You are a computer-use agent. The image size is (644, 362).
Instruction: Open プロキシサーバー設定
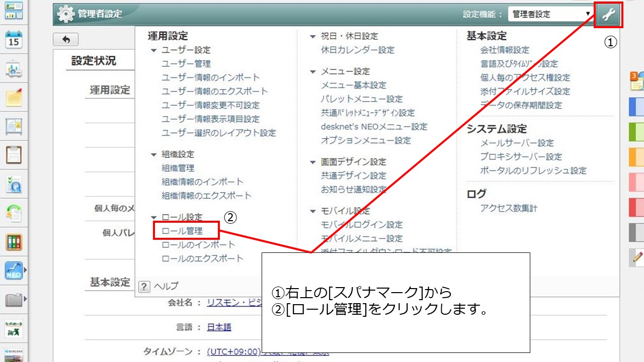[521, 157]
